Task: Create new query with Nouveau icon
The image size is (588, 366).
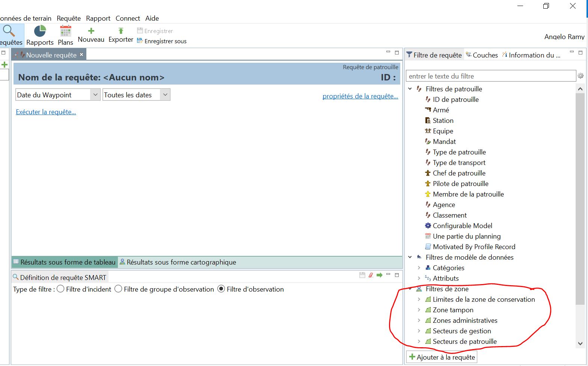Action: coord(91,31)
